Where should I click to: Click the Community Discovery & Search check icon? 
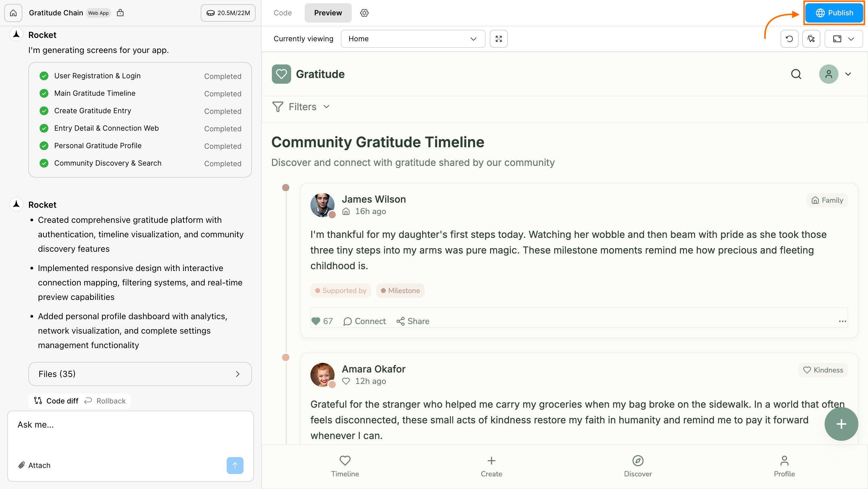[x=44, y=163]
